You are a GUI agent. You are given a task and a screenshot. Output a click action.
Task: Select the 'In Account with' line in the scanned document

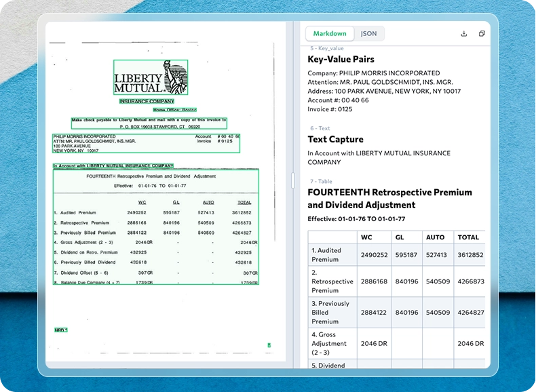(x=113, y=165)
